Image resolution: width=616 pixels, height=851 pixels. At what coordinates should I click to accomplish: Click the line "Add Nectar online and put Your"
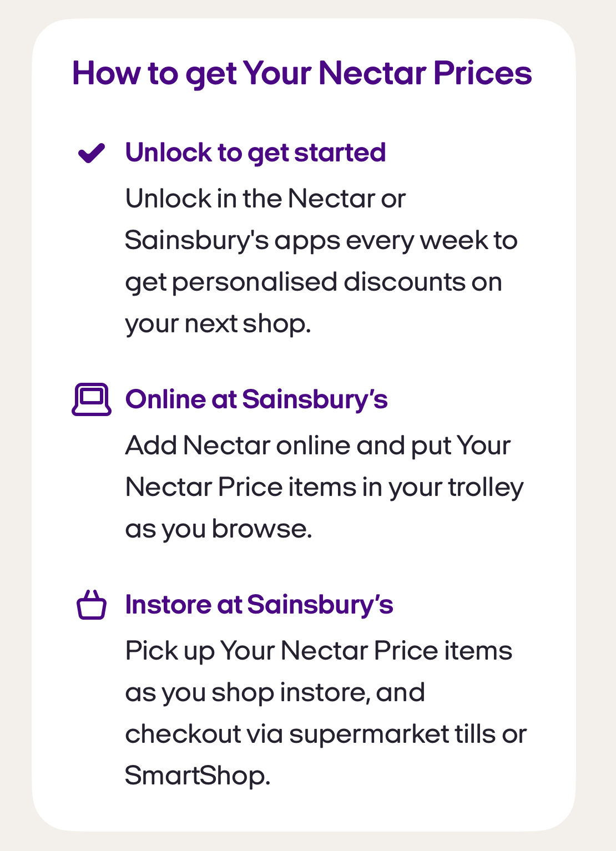coord(317,445)
